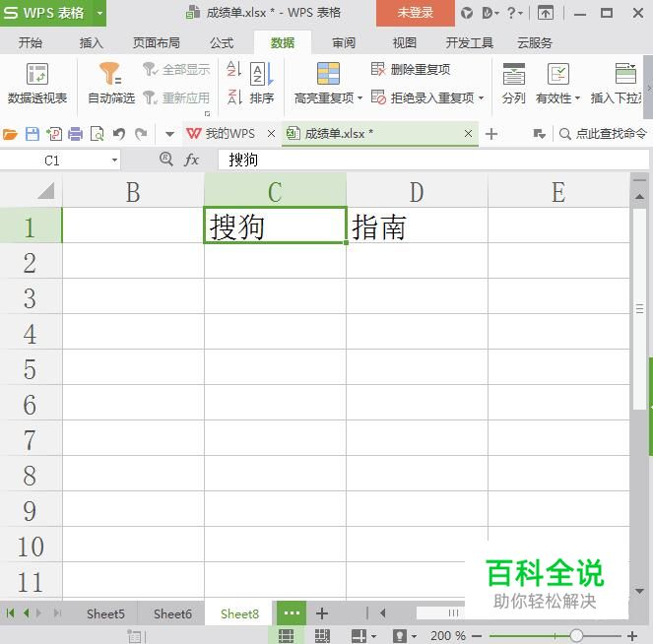Switch to Sheet5 tab

(x=105, y=613)
